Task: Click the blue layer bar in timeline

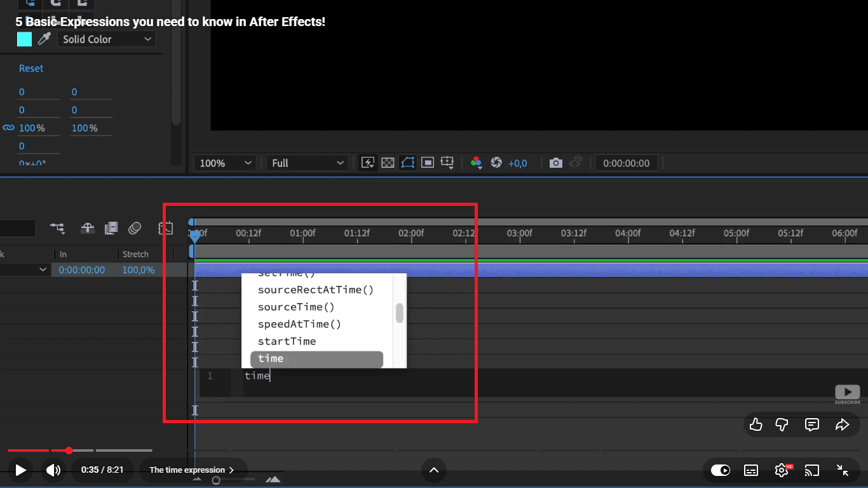Action: click(x=531, y=270)
